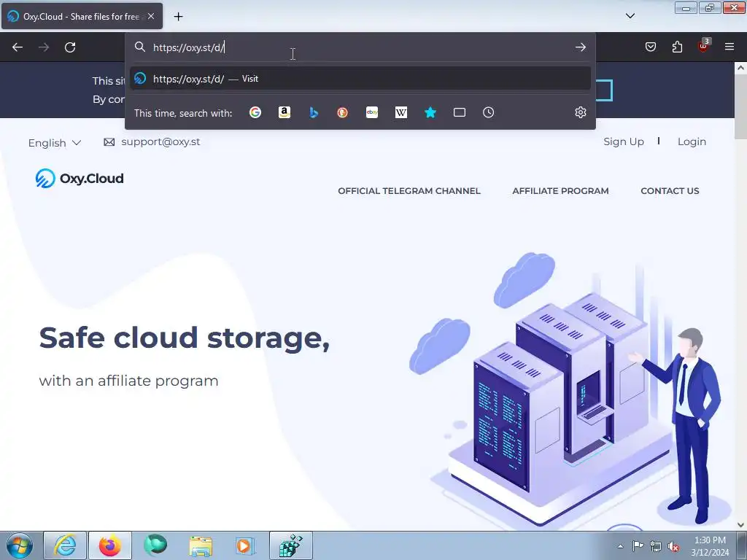Screen dimensions: 747x560
Task: Click the Oxy.Cloud logo
Action: [80, 179]
